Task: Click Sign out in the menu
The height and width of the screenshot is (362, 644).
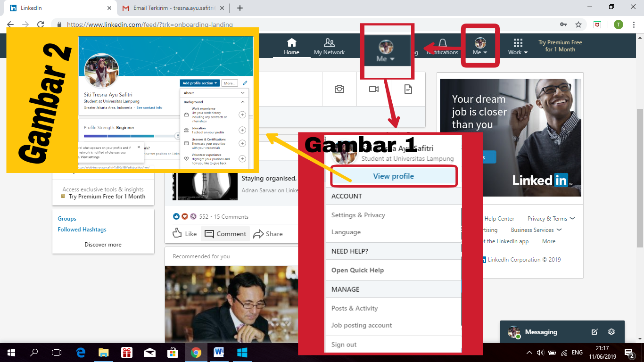Action: [x=344, y=345]
